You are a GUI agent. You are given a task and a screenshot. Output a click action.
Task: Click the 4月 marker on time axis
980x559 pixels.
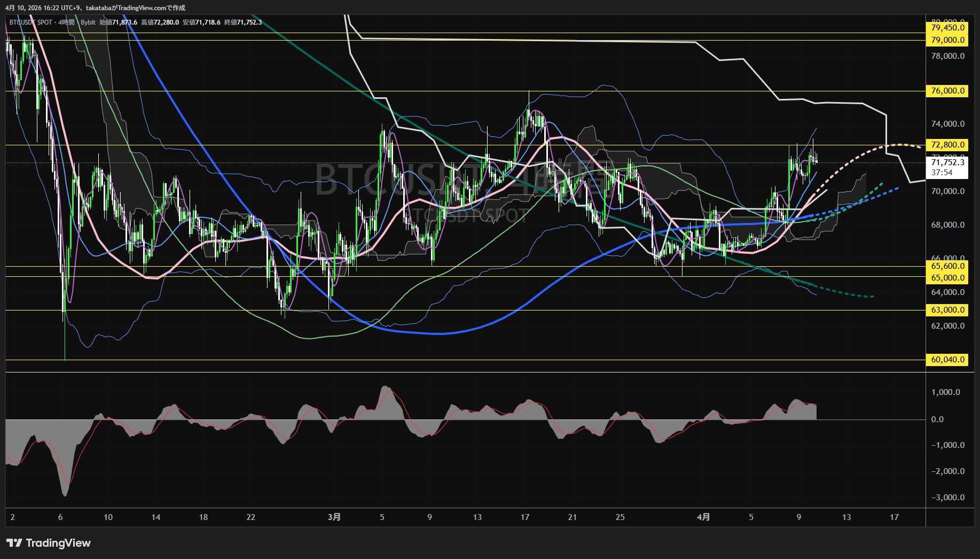click(703, 517)
